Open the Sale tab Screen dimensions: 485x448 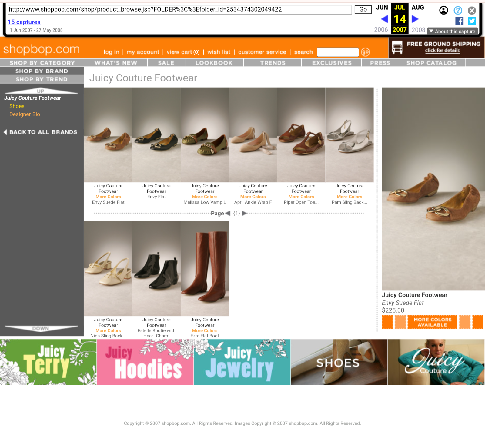click(x=166, y=63)
